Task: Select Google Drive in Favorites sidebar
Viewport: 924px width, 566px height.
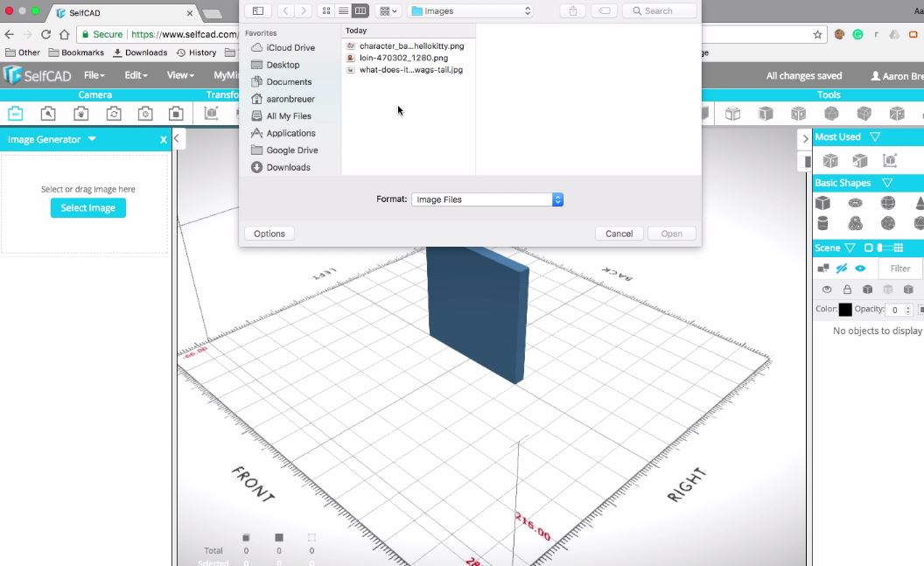Action: pos(284,150)
